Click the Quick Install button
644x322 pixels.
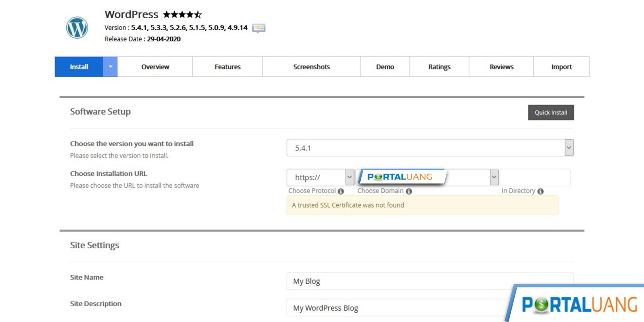[551, 113]
